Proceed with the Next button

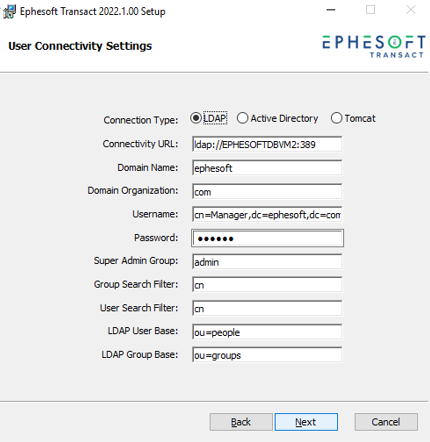pos(306,422)
